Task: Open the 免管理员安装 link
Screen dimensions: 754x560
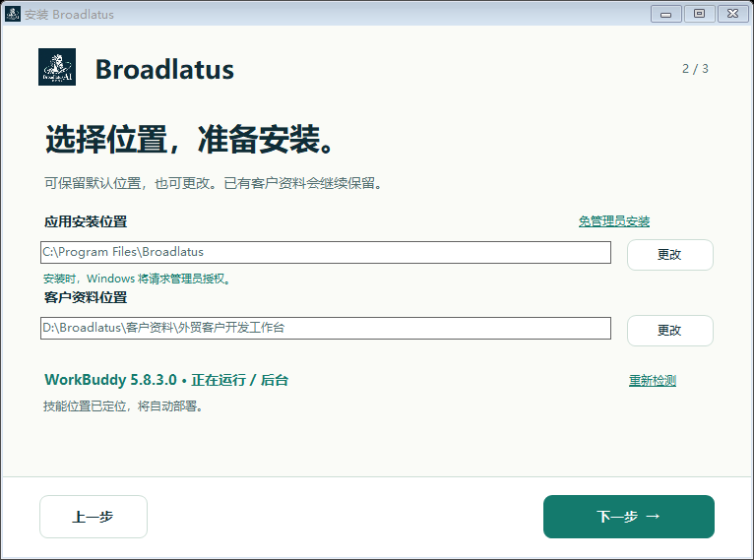Action: pos(614,221)
